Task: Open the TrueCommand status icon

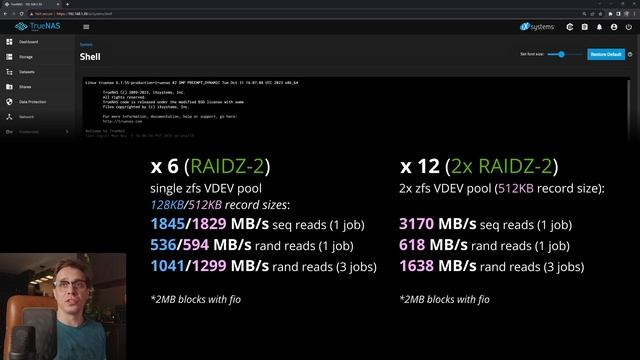Action: [570, 27]
